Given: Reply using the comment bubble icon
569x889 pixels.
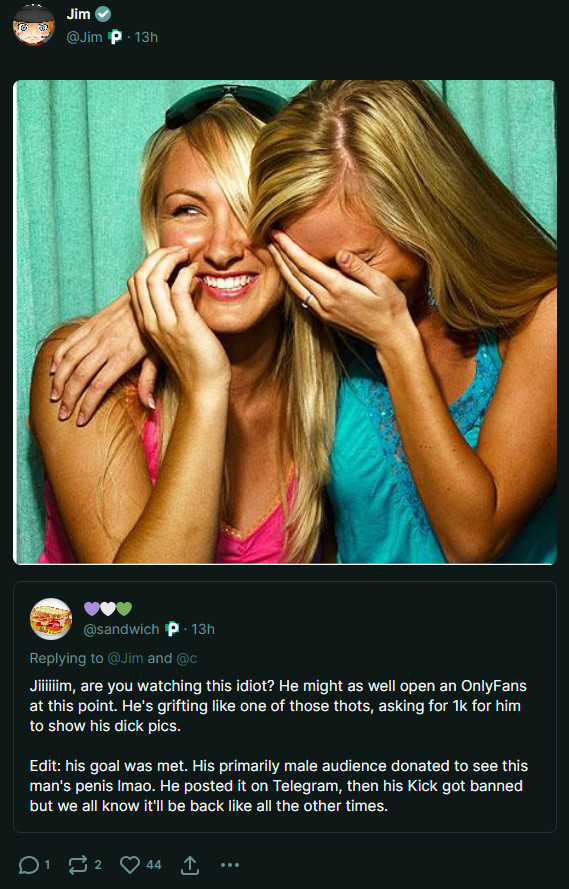Looking at the screenshot, I should click(x=28, y=865).
